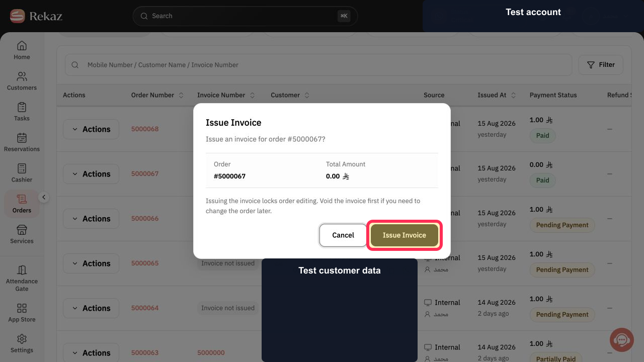This screenshot has height=362, width=644.
Task: Open Services in the sidebar
Action: (x=22, y=234)
